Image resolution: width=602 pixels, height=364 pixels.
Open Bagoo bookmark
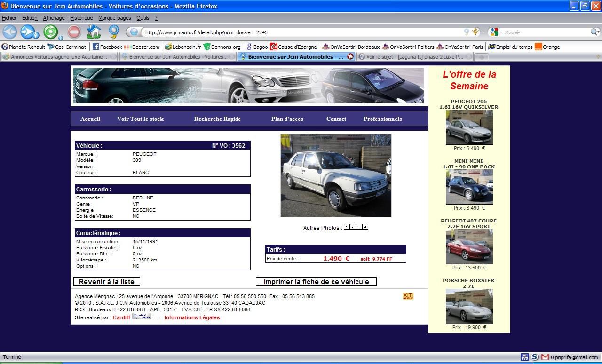(257, 47)
